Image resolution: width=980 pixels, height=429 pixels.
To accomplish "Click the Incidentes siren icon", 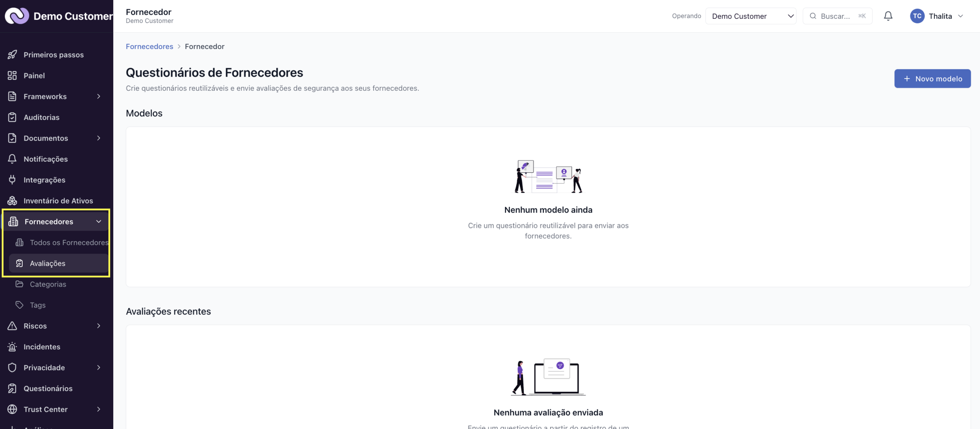I will 12,347.
